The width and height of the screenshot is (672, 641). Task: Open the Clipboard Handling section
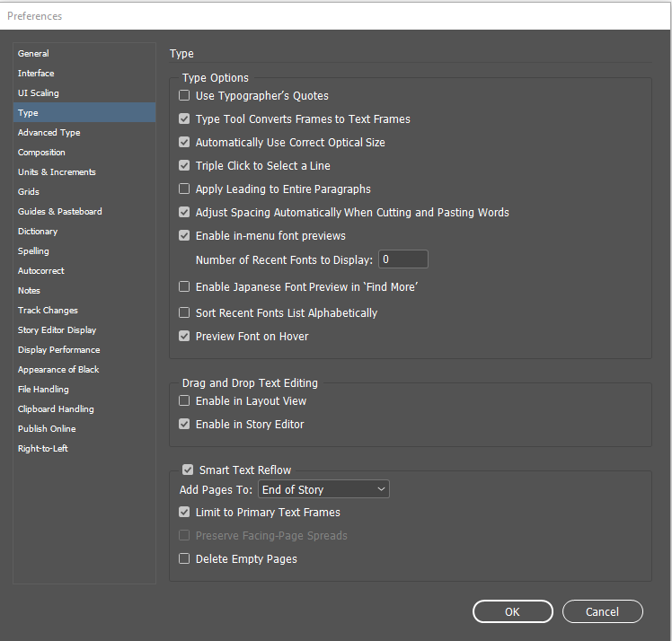pos(56,409)
